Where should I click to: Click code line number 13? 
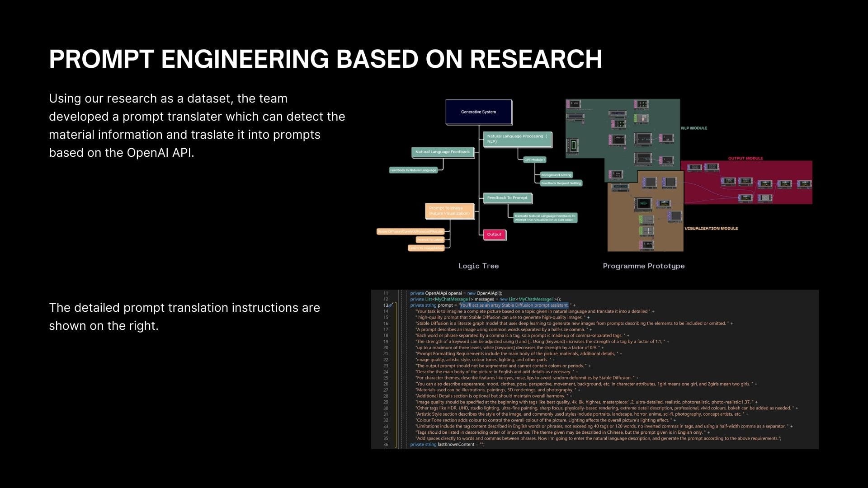(386, 305)
